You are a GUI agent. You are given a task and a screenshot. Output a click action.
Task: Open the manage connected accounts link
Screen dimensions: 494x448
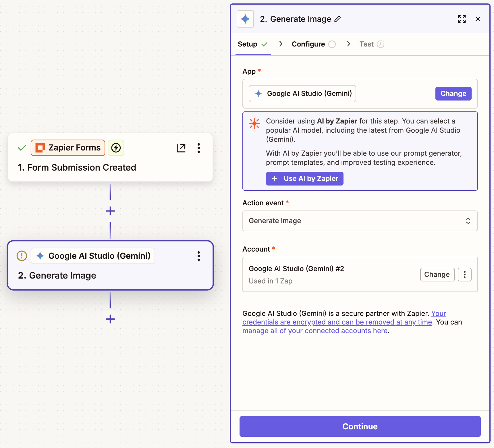(x=315, y=331)
